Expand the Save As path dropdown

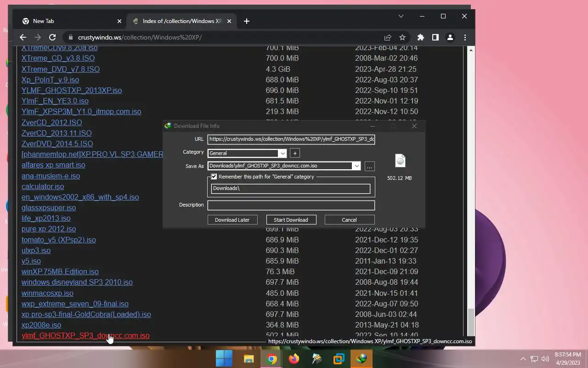point(356,166)
